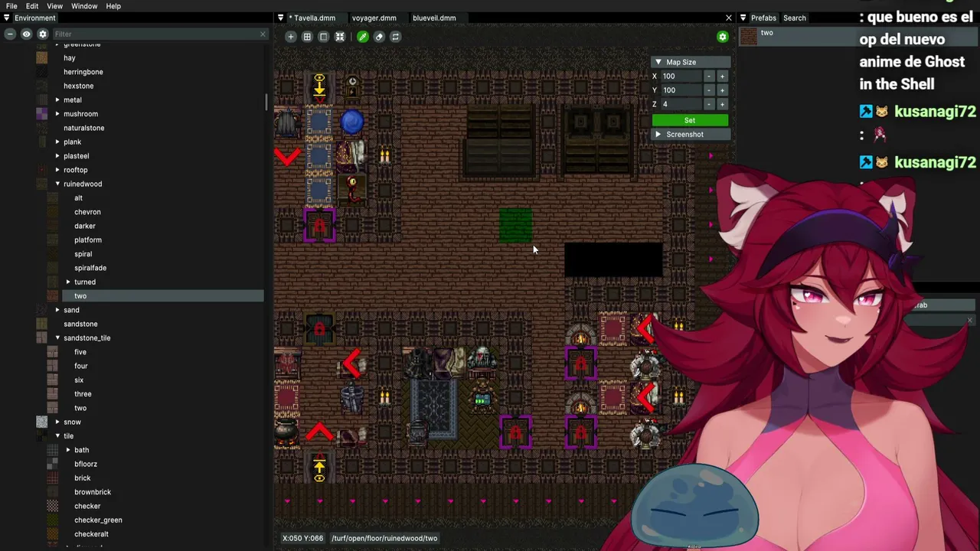Open Environment panel settings gear
The image size is (980, 551).
[43, 34]
